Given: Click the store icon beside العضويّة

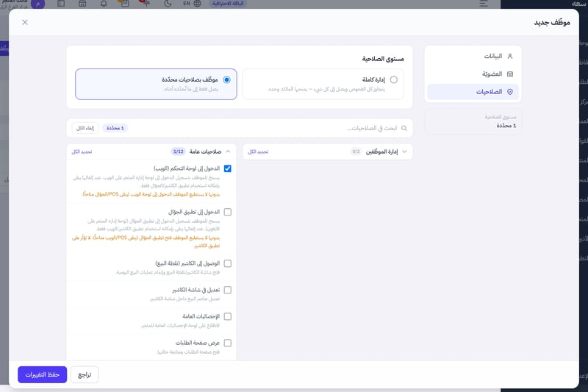Looking at the screenshot, I should [x=510, y=74].
